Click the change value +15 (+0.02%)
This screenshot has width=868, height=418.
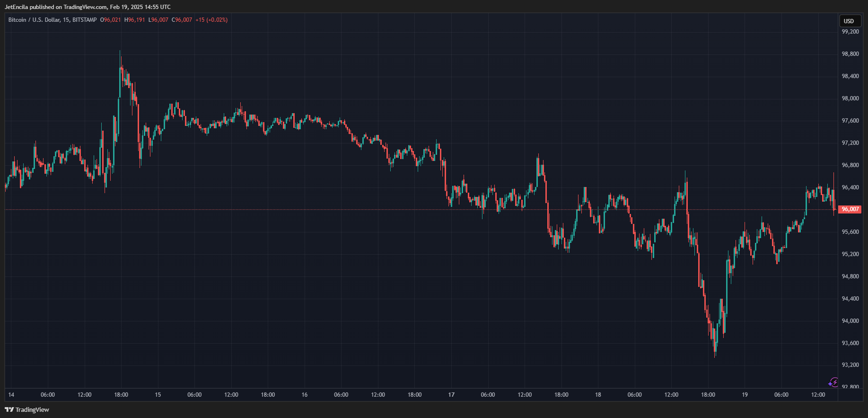(x=211, y=20)
